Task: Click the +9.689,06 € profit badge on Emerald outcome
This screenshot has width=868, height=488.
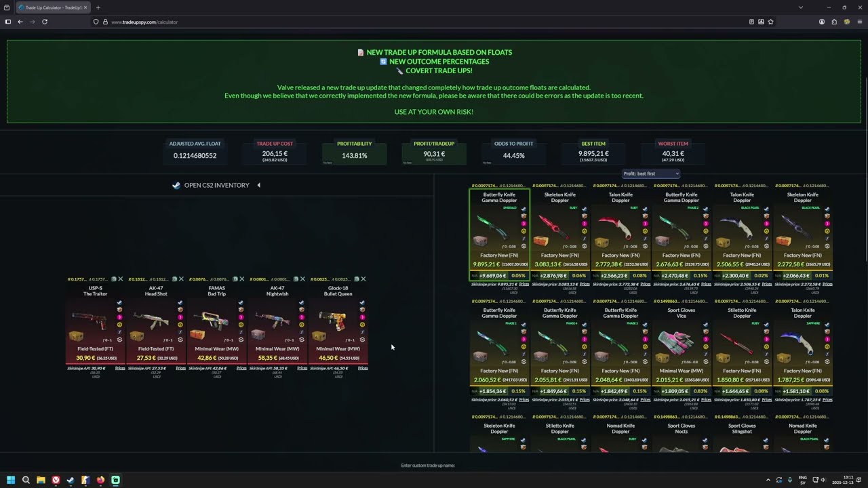Action: [x=492, y=276]
